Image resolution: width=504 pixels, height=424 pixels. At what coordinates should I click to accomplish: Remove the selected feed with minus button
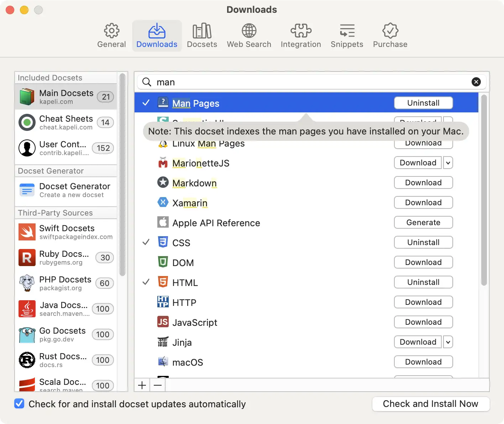tap(158, 385)
